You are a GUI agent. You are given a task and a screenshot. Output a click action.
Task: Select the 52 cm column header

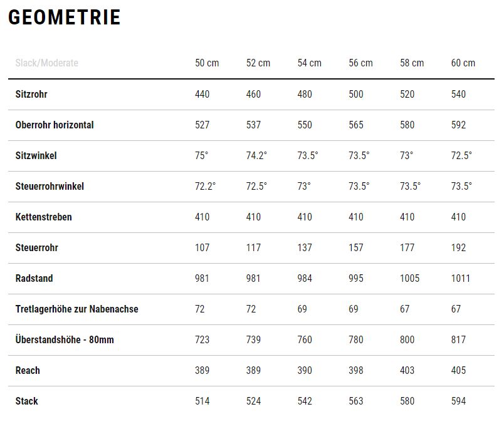pos(258,63)
